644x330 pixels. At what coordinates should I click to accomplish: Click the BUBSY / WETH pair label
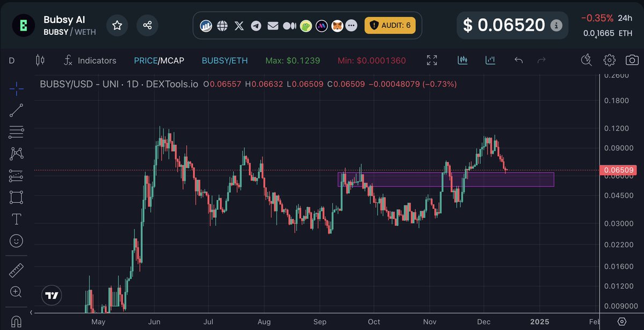pyautogui.click(x=70, y=32)
